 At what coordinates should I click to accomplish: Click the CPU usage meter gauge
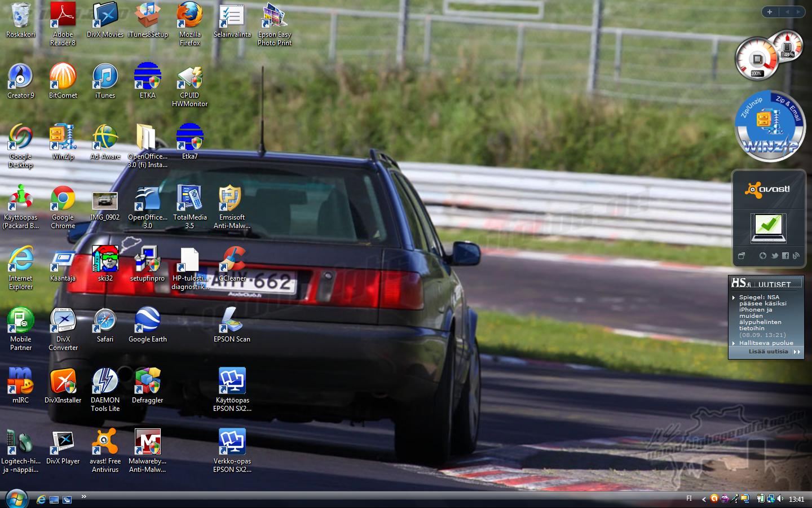756,59
